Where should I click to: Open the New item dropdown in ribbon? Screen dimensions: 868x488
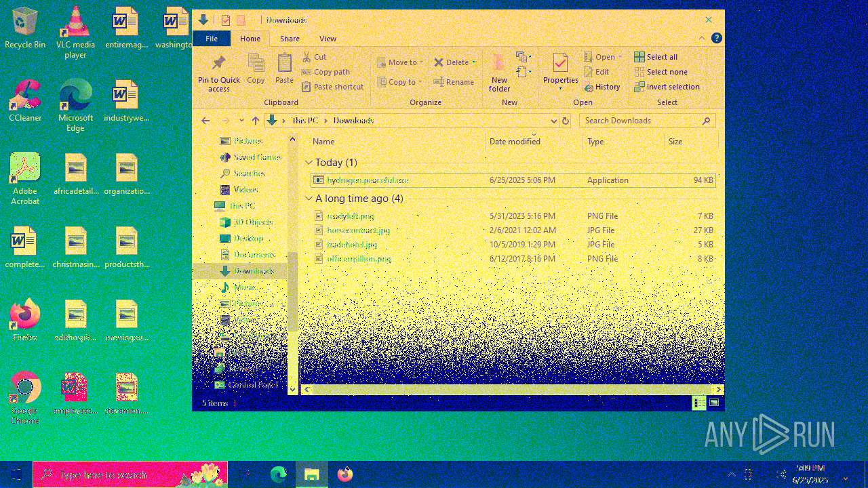pyautogui.click(x=524, y=57)
